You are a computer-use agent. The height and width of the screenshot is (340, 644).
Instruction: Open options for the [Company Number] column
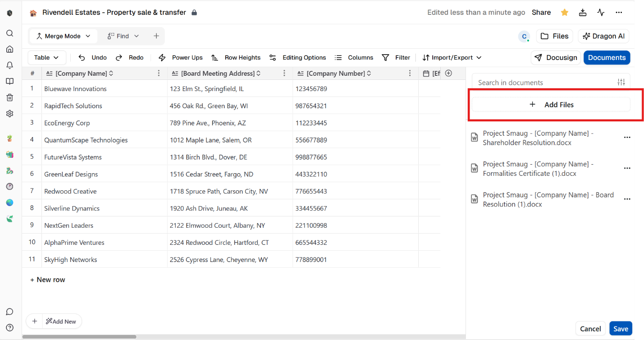tap(410, 73)
